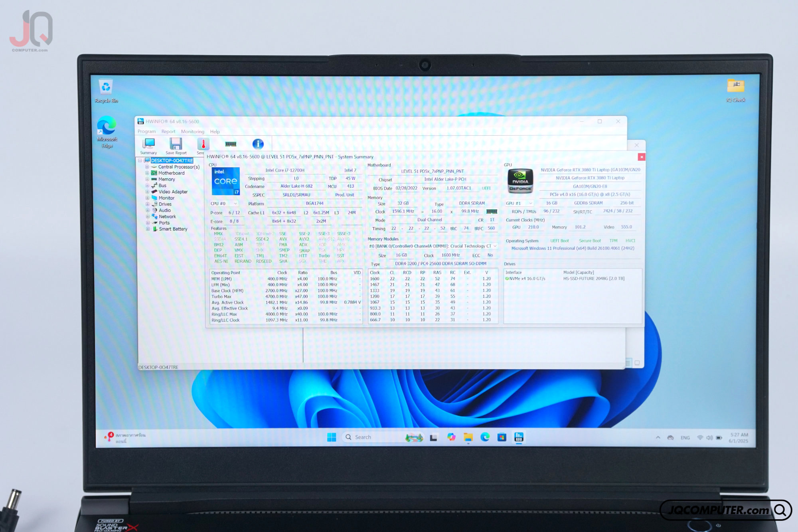Viewport: 798px width, 532px height.
Task: Open the Microsoft Edge desktop shortcut
Action: (107, 132)
